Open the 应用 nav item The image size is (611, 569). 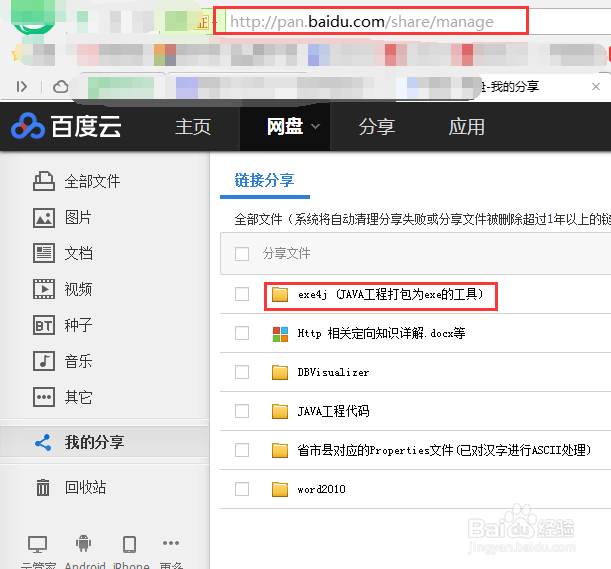coord(466,127)
